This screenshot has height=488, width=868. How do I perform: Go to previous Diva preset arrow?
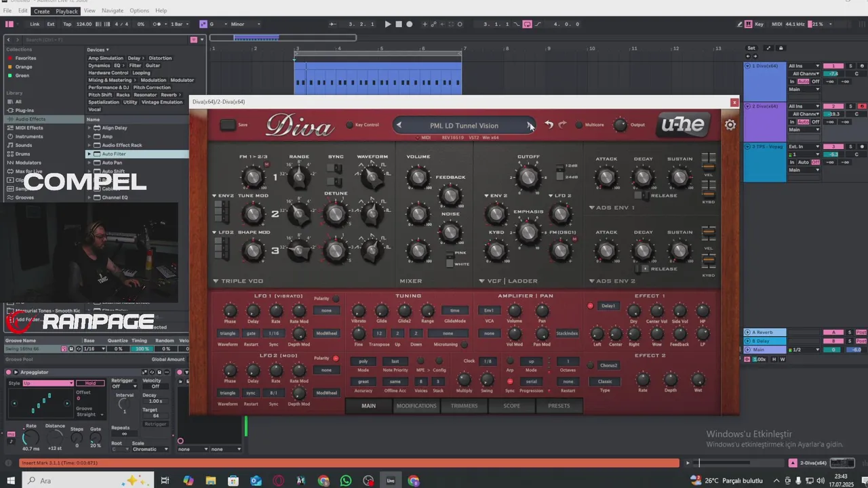pos(399,125)
